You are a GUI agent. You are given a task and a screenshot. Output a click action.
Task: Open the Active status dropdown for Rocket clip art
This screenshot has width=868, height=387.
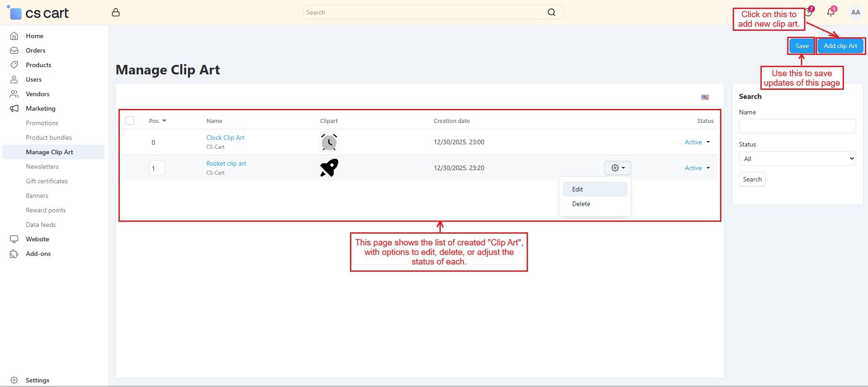697,168
